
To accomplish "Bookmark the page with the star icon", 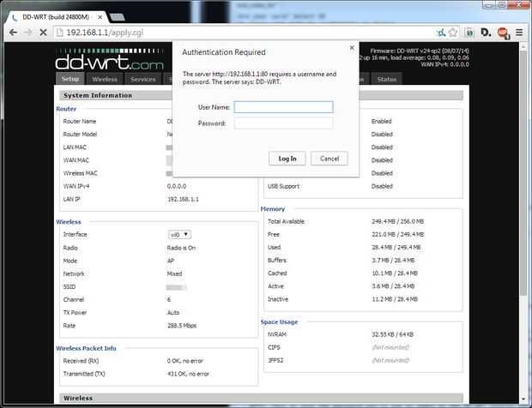I will tap(453, 33).
